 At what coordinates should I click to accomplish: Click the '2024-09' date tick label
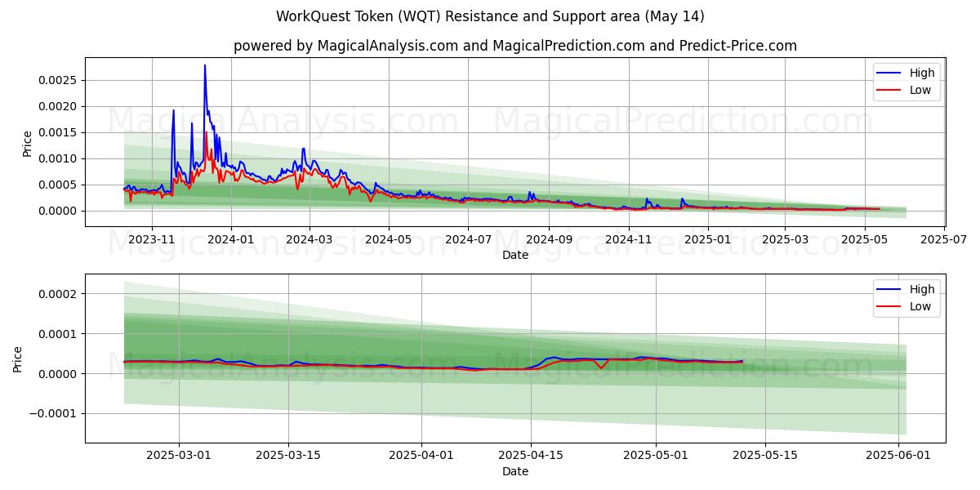point(548,239)
